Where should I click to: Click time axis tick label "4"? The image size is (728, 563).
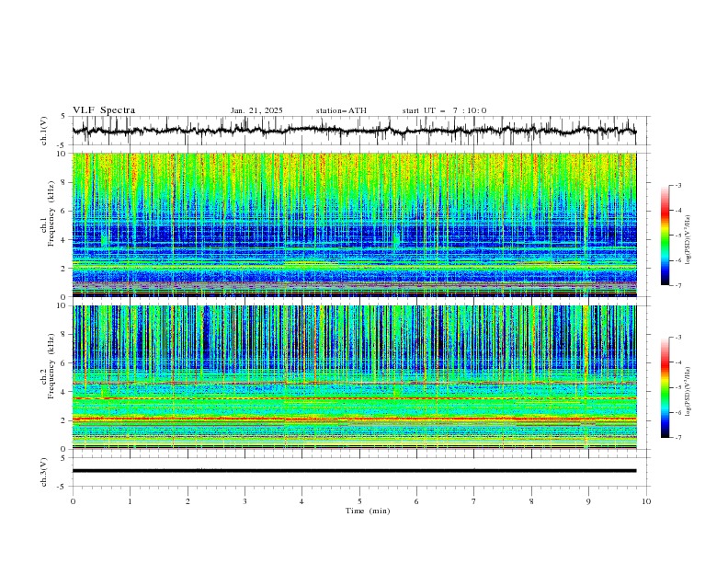(x=301, y=501)
